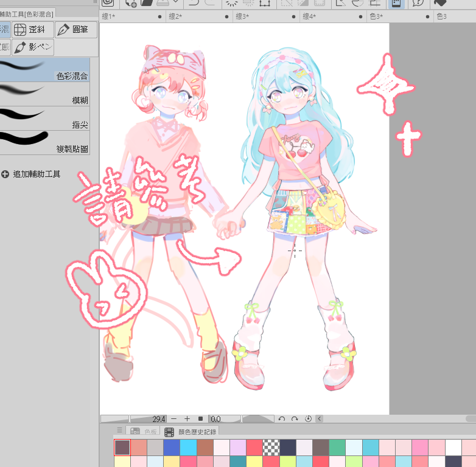Image resolution: width=476 pixels, height=467 pixels.
Task: Select the 圓筆 pen tool group
Action: 76,30
